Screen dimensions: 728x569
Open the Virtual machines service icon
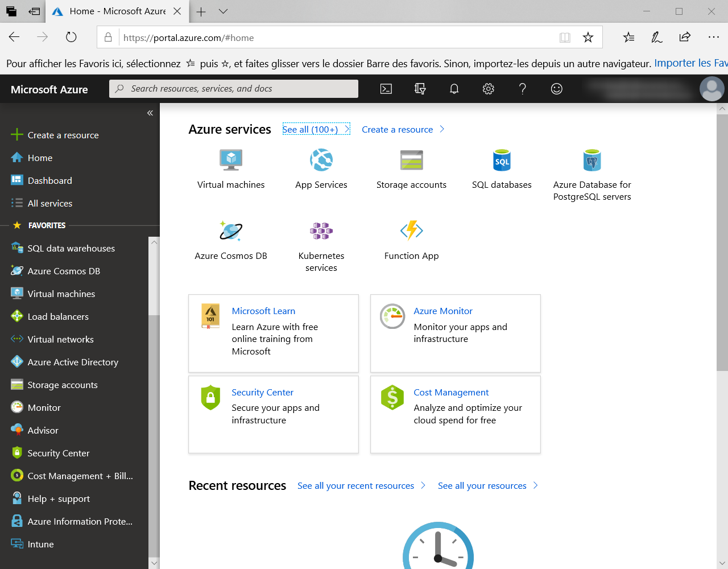click(231, 160)
